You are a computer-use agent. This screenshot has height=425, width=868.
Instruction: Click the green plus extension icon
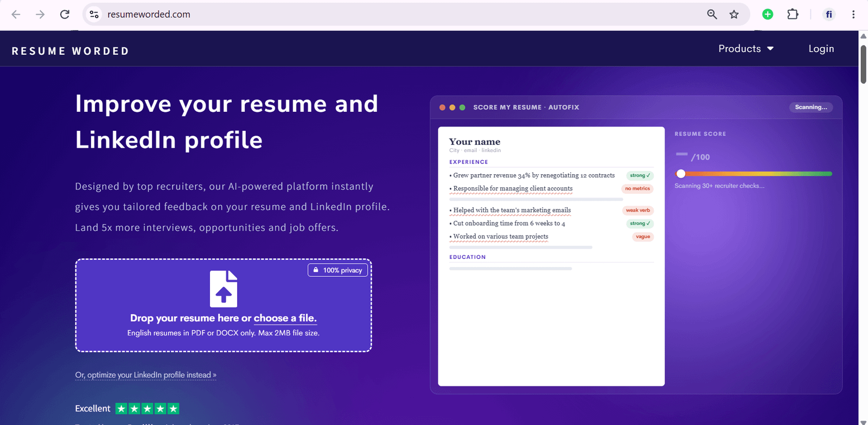(x=768, y=15)
